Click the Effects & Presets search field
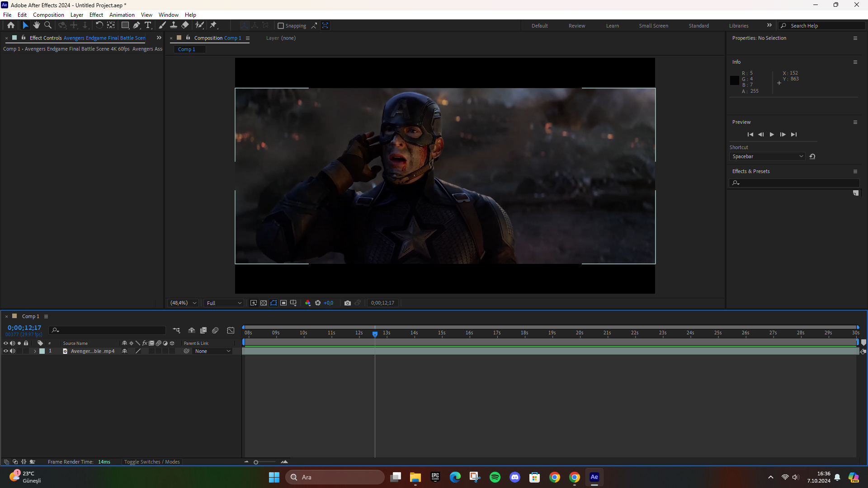The image size is (868, 488). pos(798,183)
